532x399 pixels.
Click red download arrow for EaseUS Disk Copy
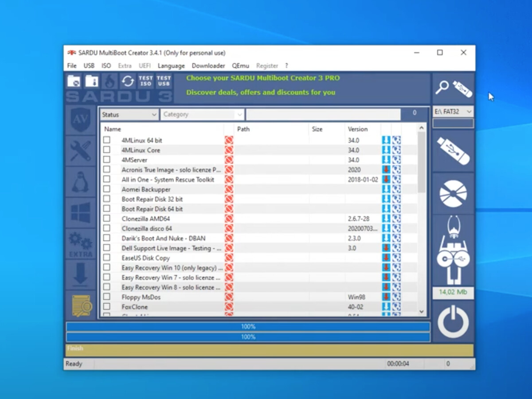click(x=386, y=258)
